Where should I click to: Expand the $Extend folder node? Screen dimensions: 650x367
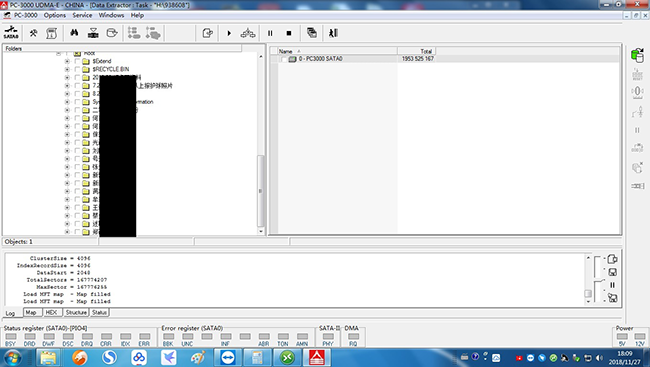tap(67, 61)
